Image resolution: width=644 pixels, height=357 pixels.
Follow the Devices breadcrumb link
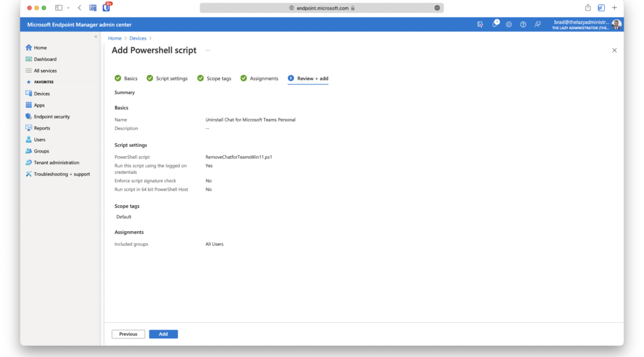coord(138,38)
